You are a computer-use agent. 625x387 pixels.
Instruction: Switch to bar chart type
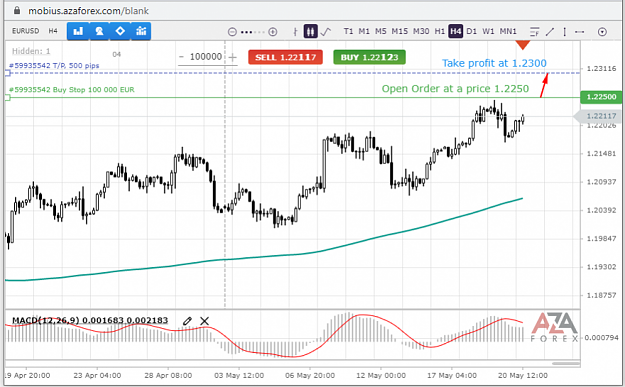click(x=295, y=31)
